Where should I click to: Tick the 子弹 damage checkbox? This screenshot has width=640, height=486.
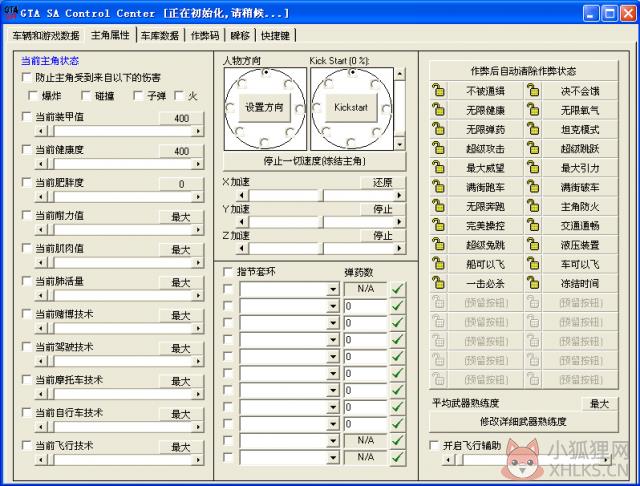(138, 96)
